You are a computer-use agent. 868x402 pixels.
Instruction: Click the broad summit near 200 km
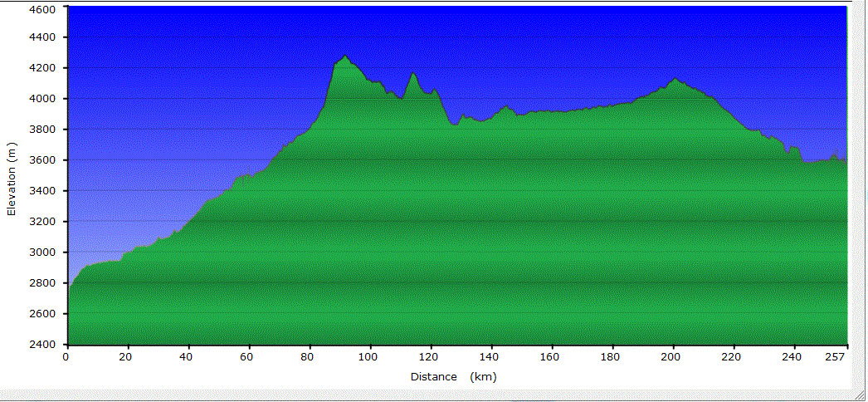coord(675,79)
